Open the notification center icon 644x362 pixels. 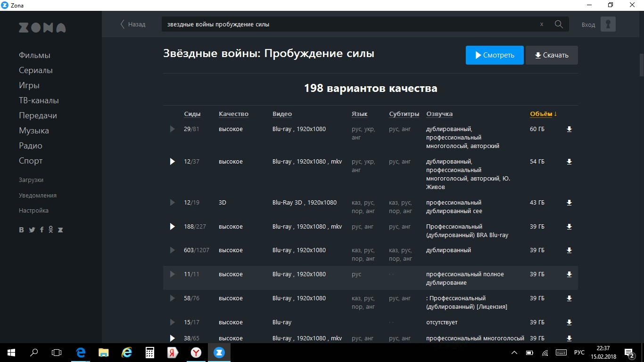point(629,353)
